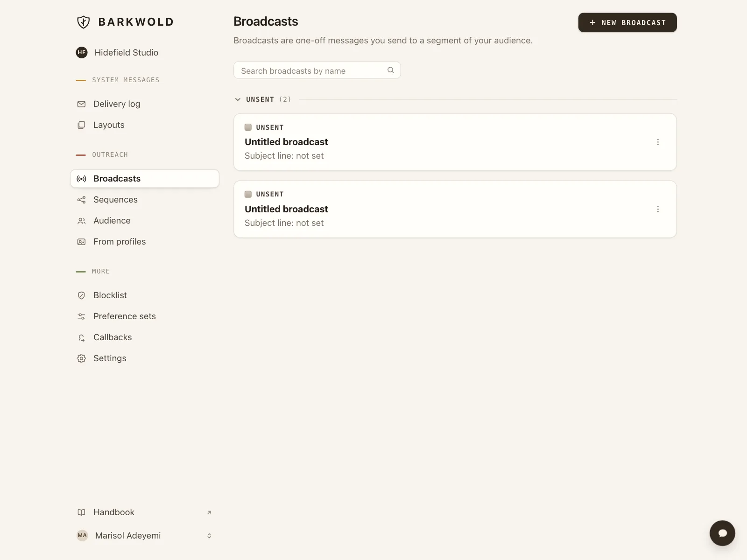Click the OUTREACH section label

tap(110, 154)
